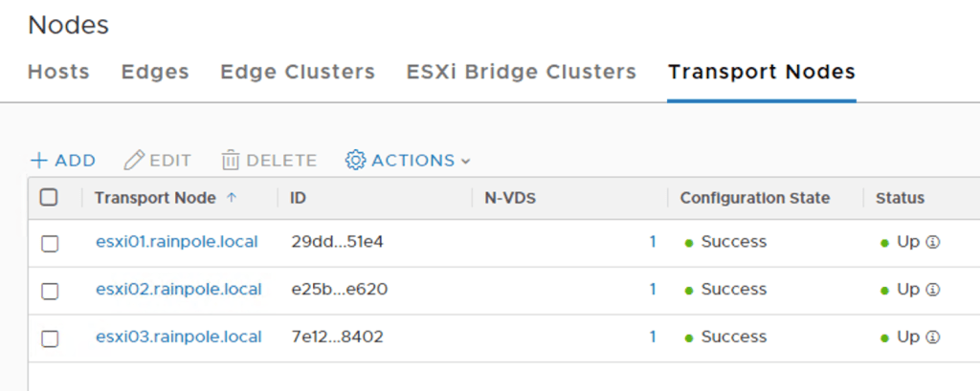Click the pencil EDIT icon
The image size is (980, 391).
135,161
